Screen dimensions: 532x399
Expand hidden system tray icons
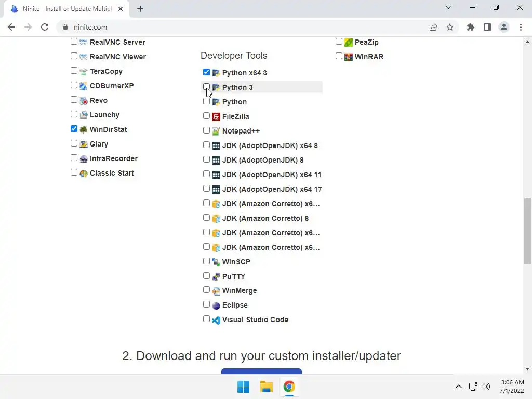point(458,387)
